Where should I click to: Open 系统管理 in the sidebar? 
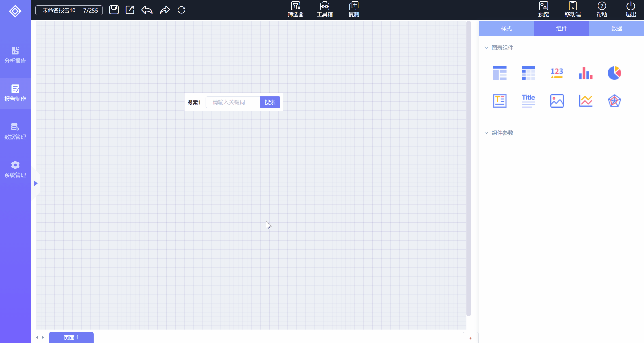pos(15,169)
